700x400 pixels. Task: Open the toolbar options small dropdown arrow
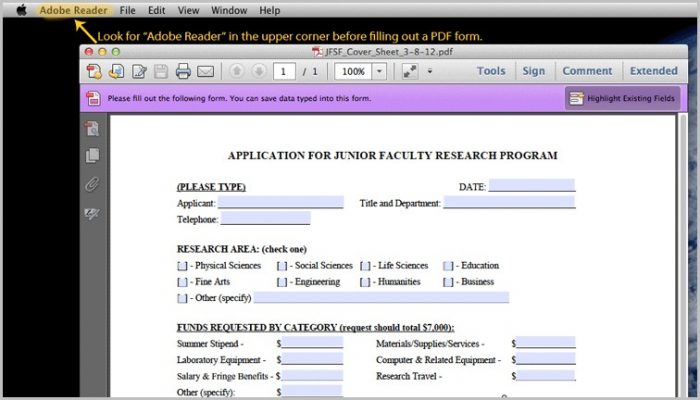tap(429, 71)
